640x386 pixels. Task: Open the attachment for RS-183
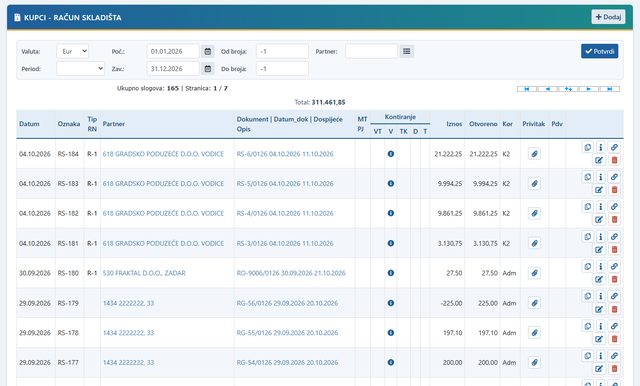(x=534, y=184)
